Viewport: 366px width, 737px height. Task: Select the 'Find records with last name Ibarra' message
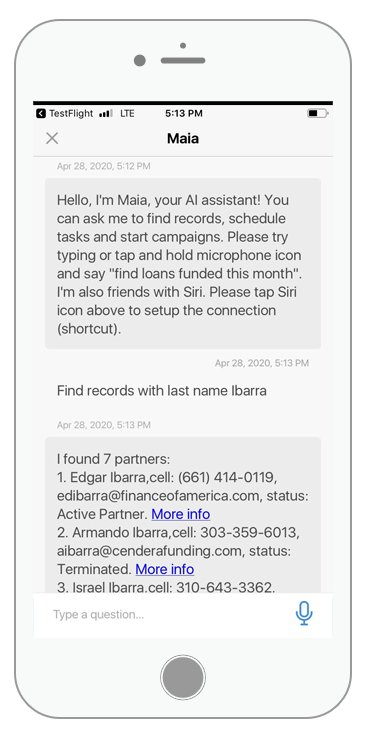click(162, 391)
